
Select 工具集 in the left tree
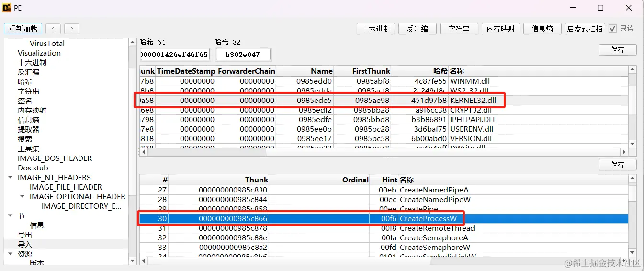point(28,148)
